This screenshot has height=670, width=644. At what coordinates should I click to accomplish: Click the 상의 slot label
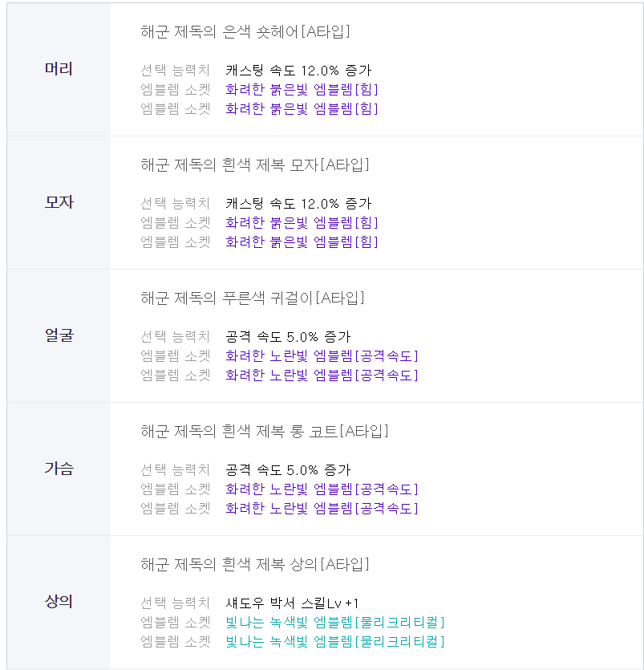point(59,602)
